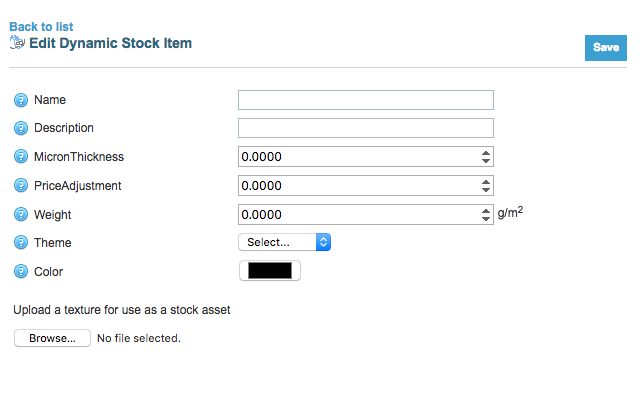Open the Color field help icon
Screen dimensions: 641x393
[x=21, y=271]
